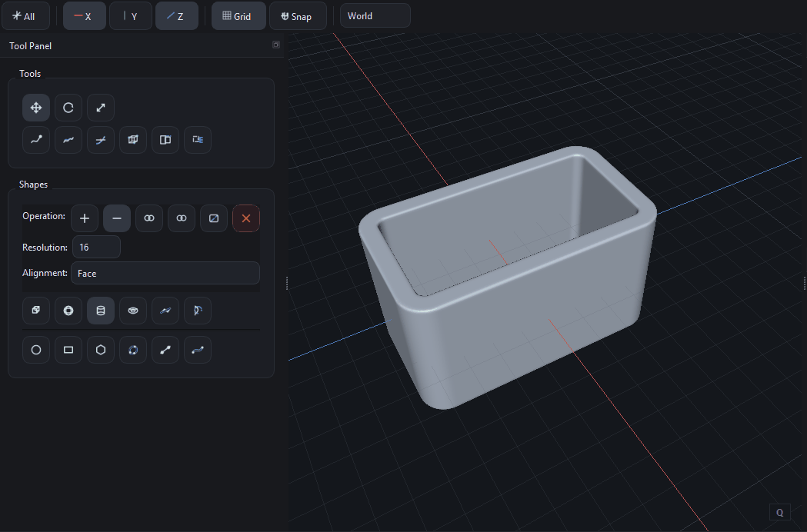807x532 pixels.
Task: Click the Q button in viewport corner
Action: pos(780,513)
